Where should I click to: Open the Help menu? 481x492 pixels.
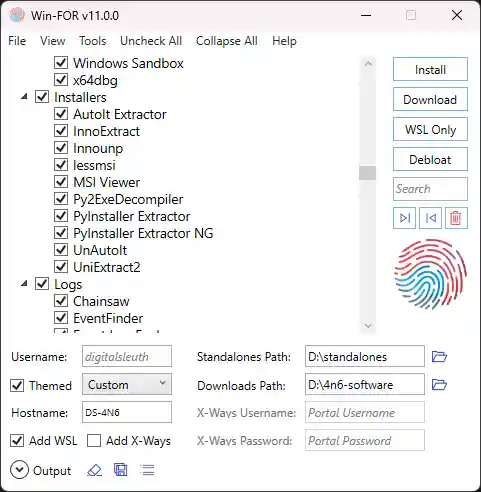(284, 41)
